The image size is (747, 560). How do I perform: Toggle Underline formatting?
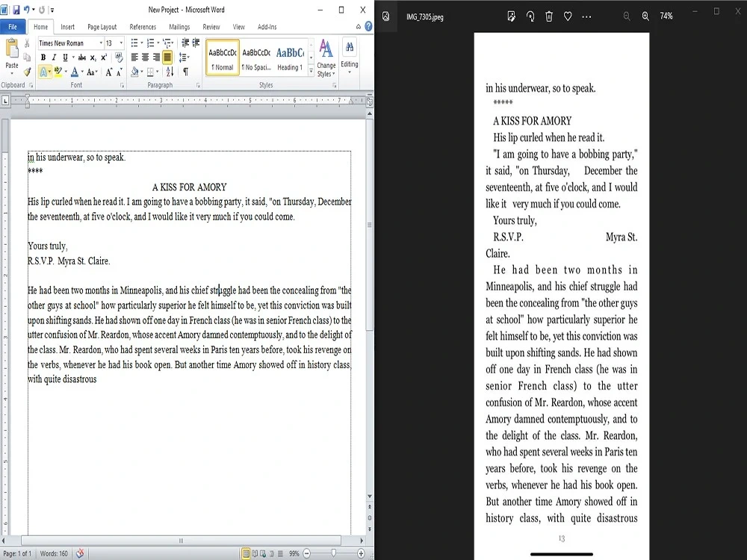click(x=65, y=57)
